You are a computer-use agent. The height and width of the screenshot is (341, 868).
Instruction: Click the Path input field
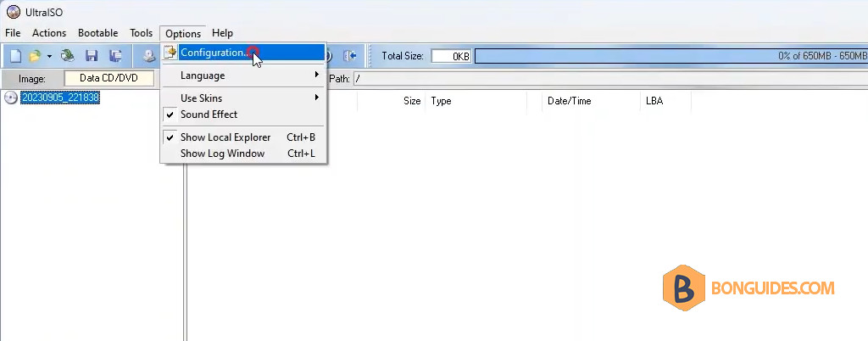610,79
